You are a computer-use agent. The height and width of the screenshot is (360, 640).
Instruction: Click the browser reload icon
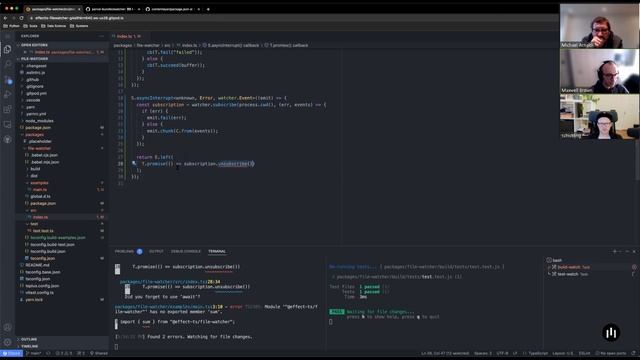[21, 18]
